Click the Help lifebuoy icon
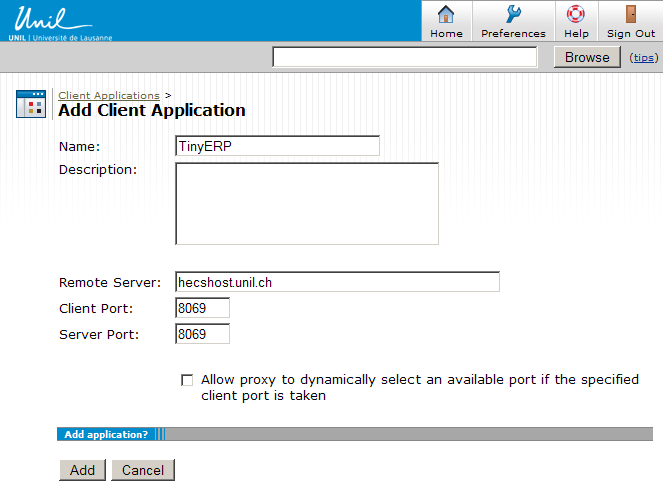663x496 pixels. point(576,14)
